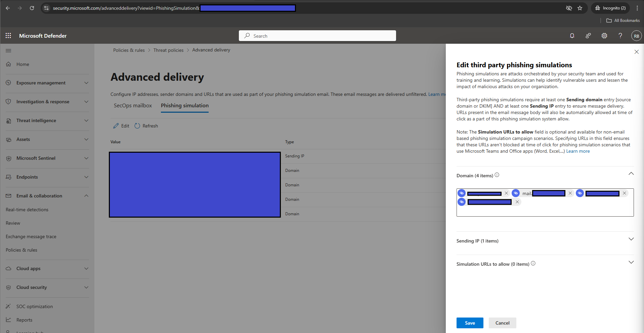Screen dimensions: 644x333
Task: Click the community feedback icon in Defender header
Action: pos(588,36)
